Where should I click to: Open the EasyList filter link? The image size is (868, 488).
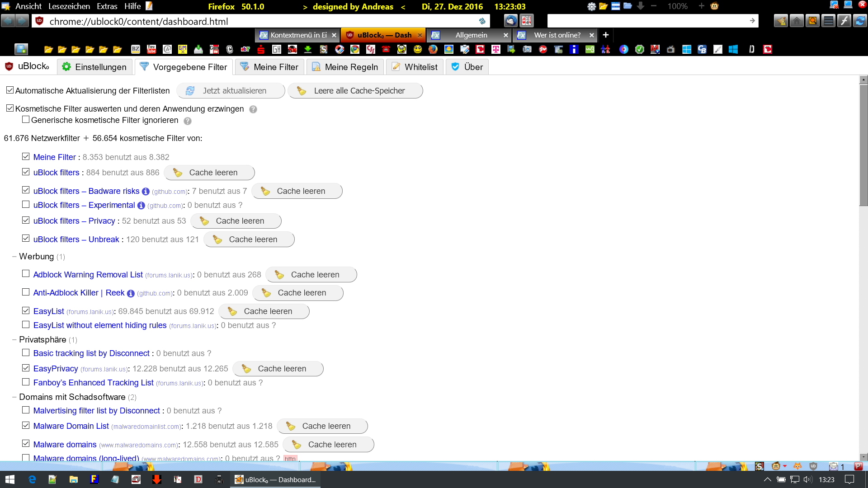click(x=48, y=311)
